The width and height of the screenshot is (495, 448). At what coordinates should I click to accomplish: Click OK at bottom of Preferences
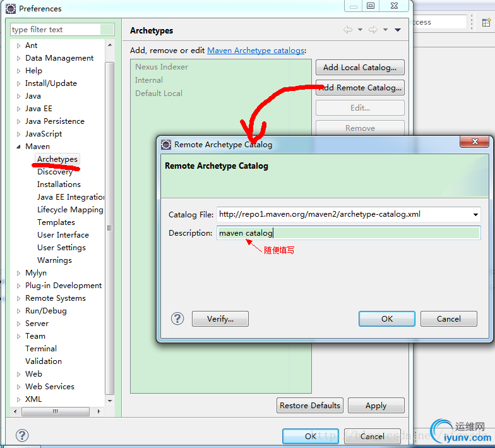(311, 436)
